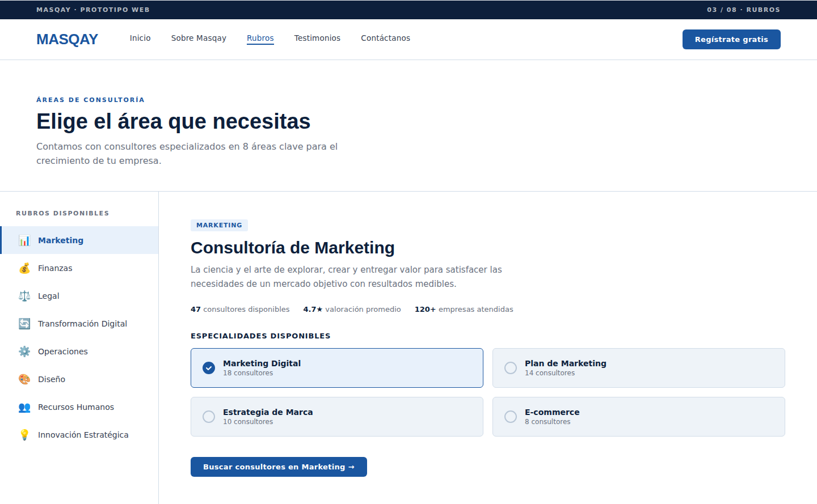Click the Recursos Humanos people icon
The image size is (817, 504).
24,407
